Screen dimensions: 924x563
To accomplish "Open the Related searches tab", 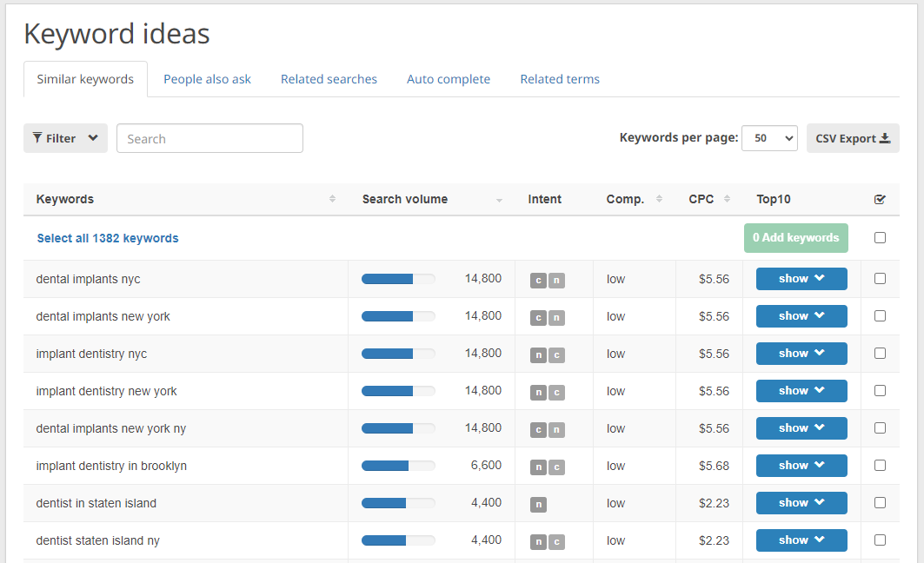I will 329,78.
